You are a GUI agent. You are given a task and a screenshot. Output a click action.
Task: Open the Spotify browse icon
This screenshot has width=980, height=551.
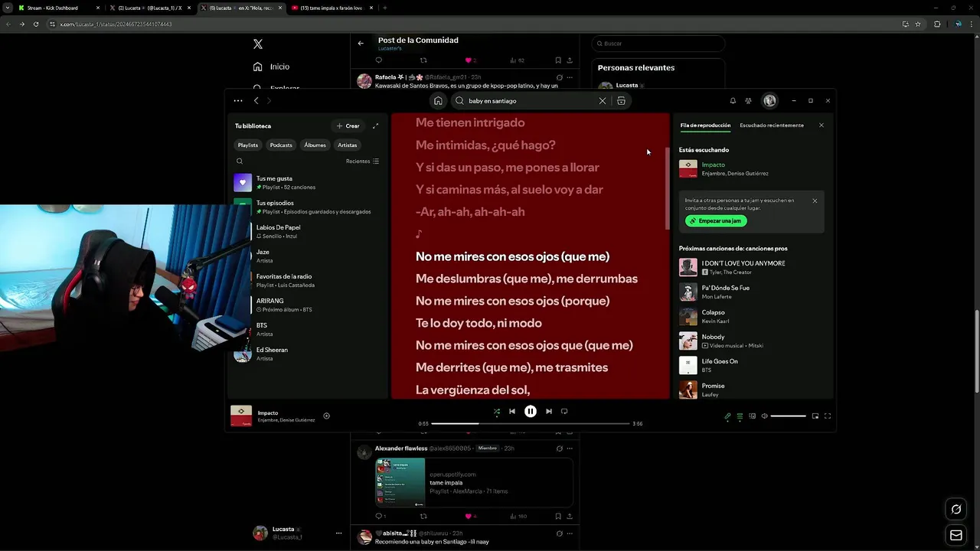(621, 101)
